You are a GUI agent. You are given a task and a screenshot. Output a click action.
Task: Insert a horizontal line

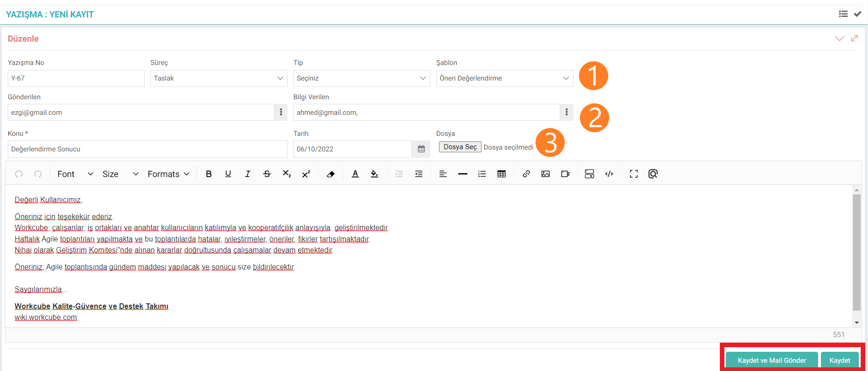(462, 174)
